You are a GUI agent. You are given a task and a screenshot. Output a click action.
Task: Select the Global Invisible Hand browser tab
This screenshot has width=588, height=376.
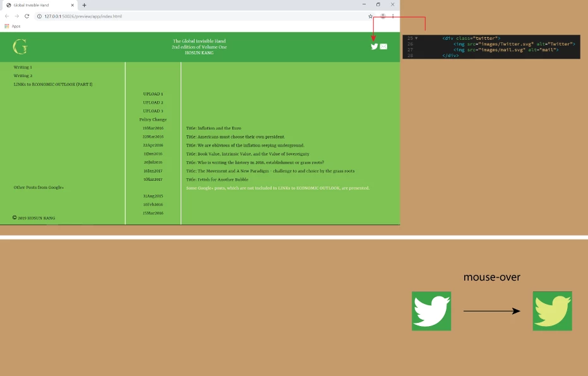coord(39,5)
